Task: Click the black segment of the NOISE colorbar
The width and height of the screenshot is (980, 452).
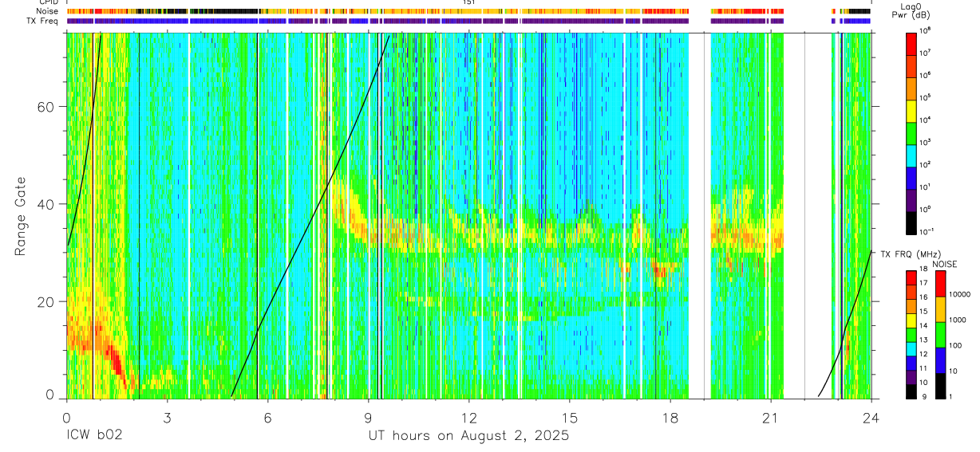Action: (x=939, y=384)
